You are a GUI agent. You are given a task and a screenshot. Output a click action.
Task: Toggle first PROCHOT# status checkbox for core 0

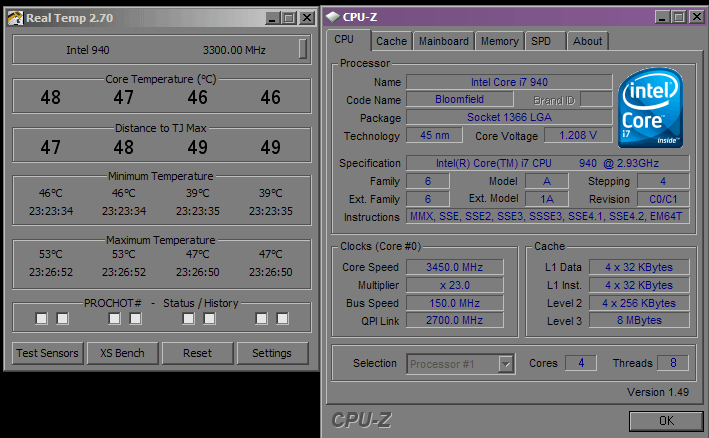pos(42,319)
